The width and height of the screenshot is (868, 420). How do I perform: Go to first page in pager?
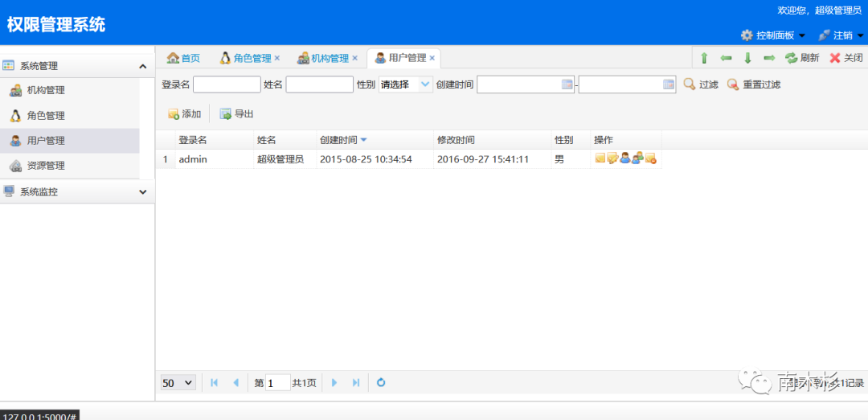pos(215,382)
